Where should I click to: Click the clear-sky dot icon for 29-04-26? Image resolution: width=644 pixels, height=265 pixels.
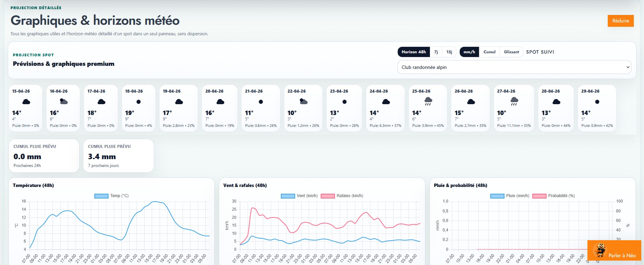click(597, 102)
